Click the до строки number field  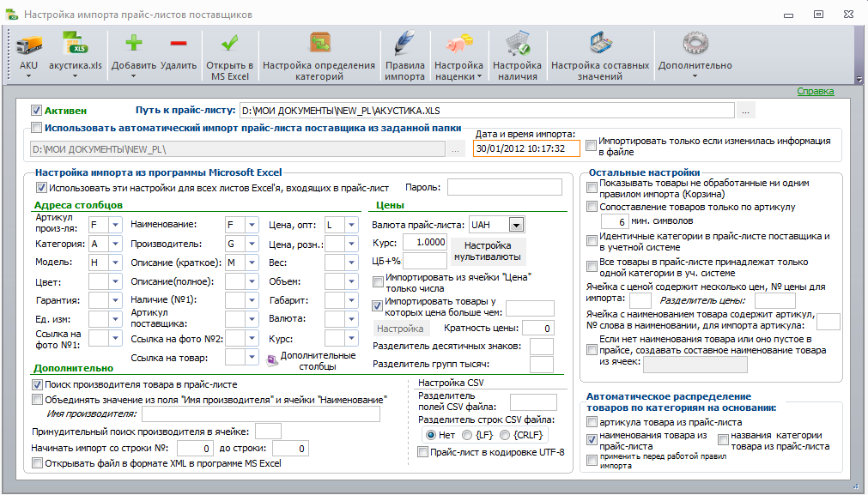(x=290, y=449)
